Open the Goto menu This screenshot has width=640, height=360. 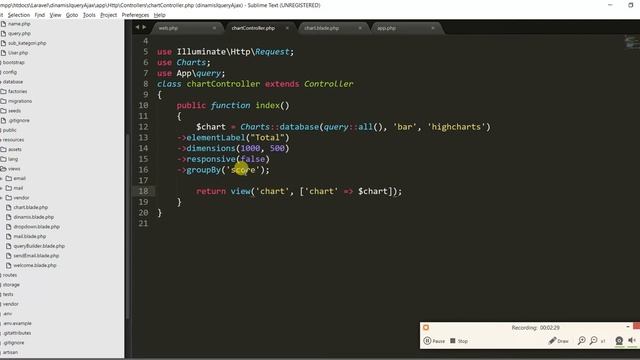click(72, 15)
